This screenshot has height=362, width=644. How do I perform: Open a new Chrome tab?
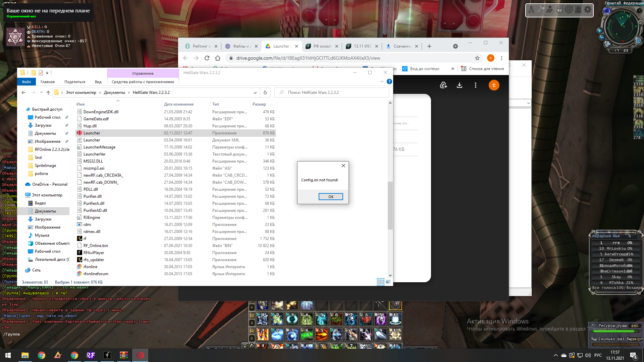[x=429, y=46]
